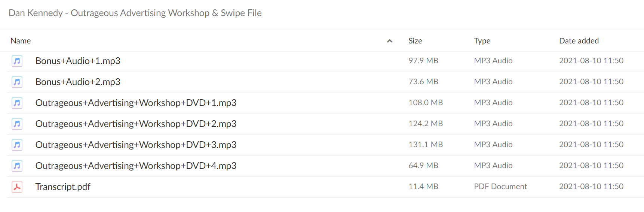Image resolution: width=644 pixels, height=212 pixels.
Task: Click the audio icon for Bonus+Audio+2.mp3
Action: (17, 82)
